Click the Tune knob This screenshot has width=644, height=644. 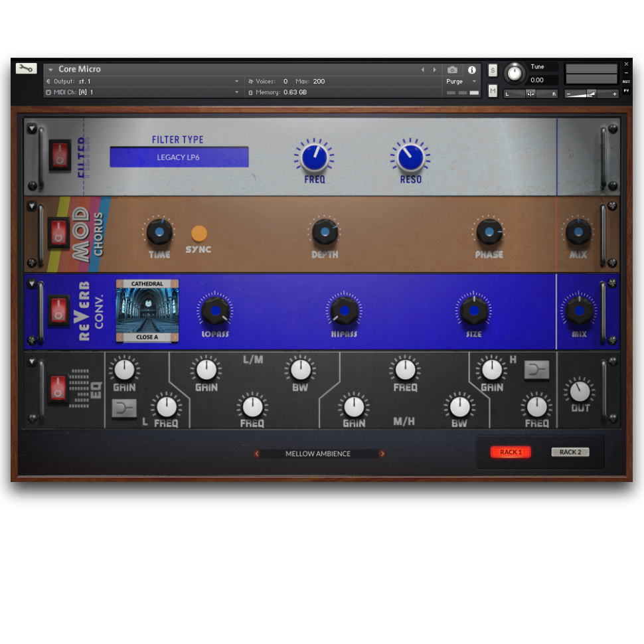click(x=514, y=73)
